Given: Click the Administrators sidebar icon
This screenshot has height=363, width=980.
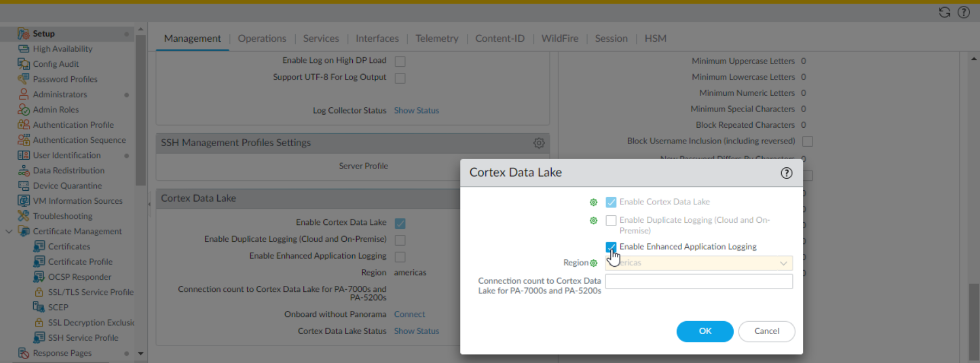Looking at the screenshot, I should click(23, 95).
